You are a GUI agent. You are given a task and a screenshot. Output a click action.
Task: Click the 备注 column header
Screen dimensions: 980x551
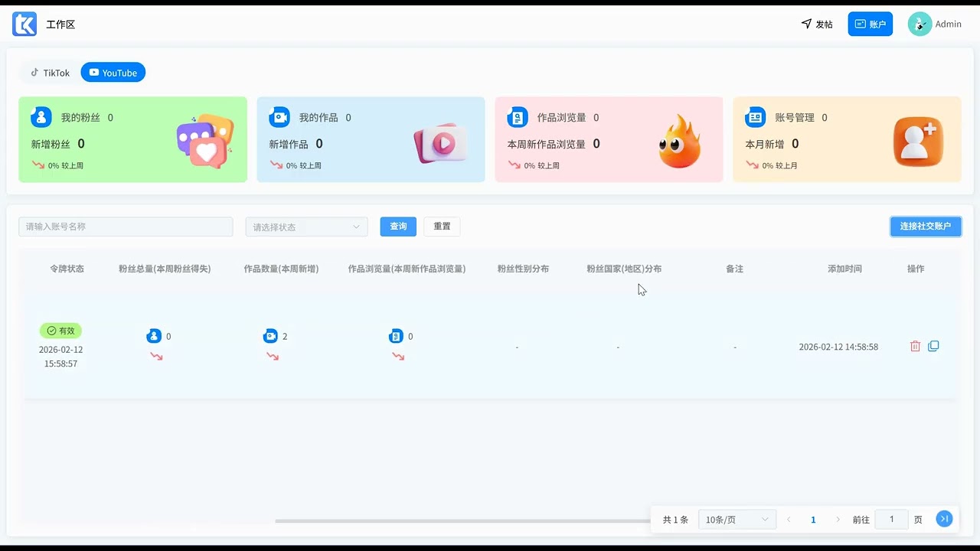pos(734,269)
